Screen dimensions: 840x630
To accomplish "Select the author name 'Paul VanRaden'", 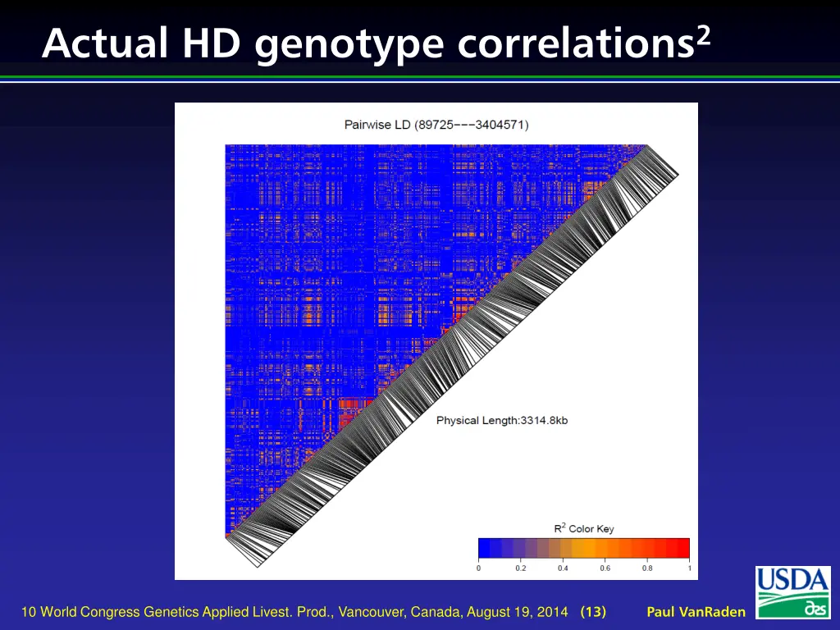I will (696, 611).
